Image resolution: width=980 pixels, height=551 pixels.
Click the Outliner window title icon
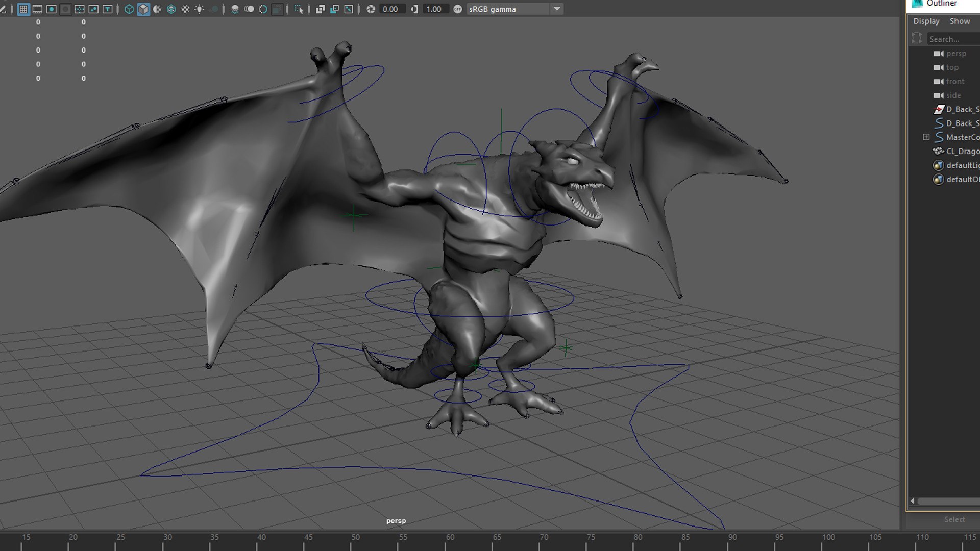point(918,4)
